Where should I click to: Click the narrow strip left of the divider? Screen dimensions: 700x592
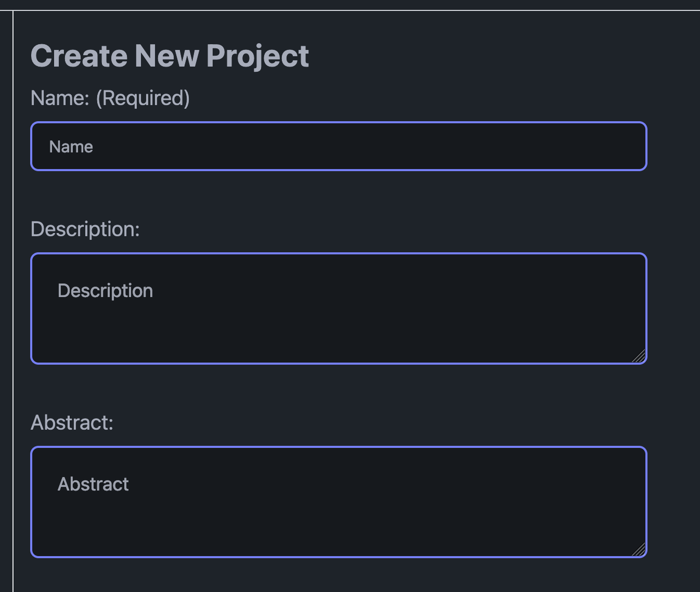coord(6,302)
